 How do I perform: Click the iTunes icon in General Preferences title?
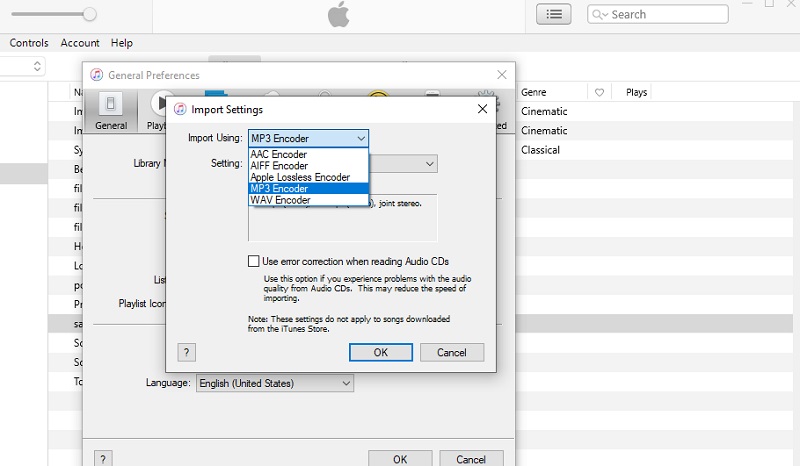96,75
